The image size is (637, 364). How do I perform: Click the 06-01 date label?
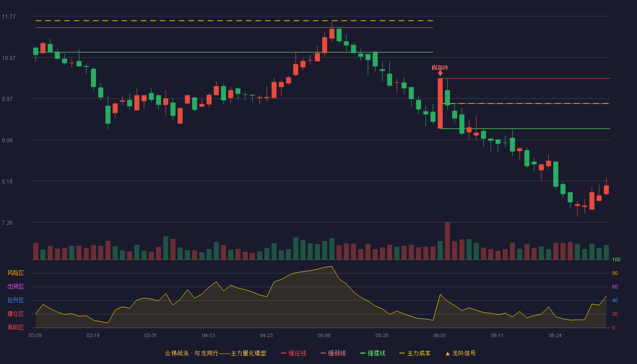[440, 335]
